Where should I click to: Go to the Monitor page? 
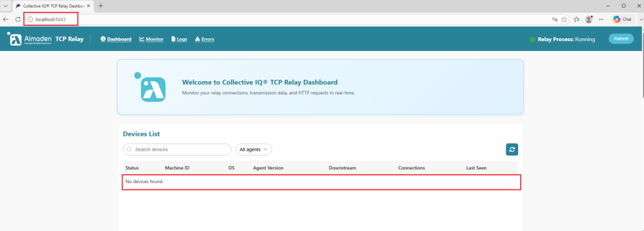tap(151, 39)
